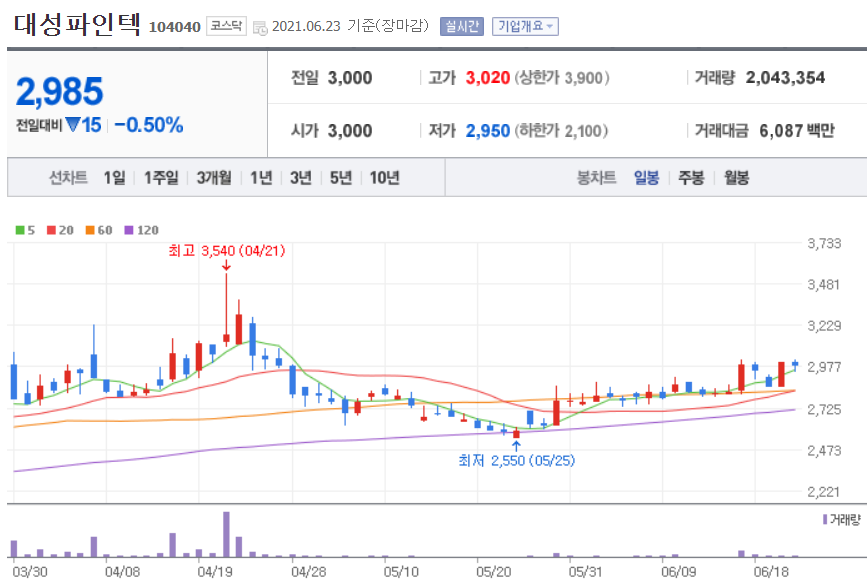Click the 고가 value 3,020
Image resolution: width=867 pixels, height=584 pixels.
(487, 77)
